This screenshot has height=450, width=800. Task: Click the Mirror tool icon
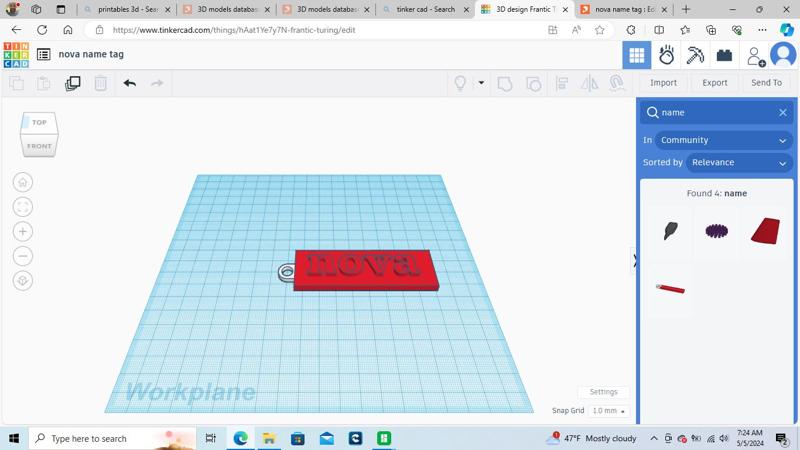click(x=589, y=83)
